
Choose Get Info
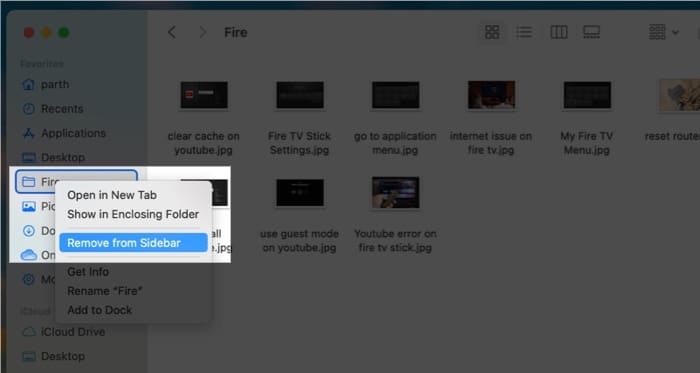(x=88, y=271)
